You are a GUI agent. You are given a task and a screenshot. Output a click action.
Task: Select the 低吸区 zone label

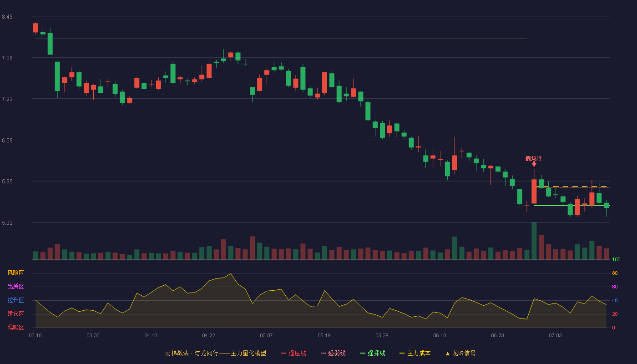(x=15, y=327)
